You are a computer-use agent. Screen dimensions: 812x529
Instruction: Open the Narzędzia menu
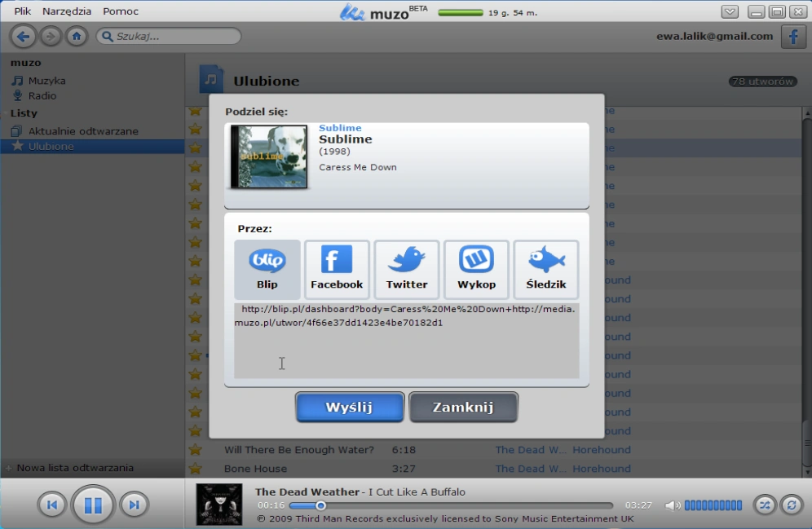pos(67,11)
